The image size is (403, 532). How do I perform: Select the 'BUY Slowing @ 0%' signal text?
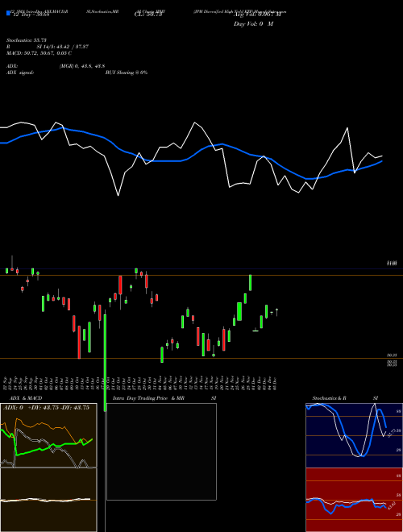(x=127, y=73)
